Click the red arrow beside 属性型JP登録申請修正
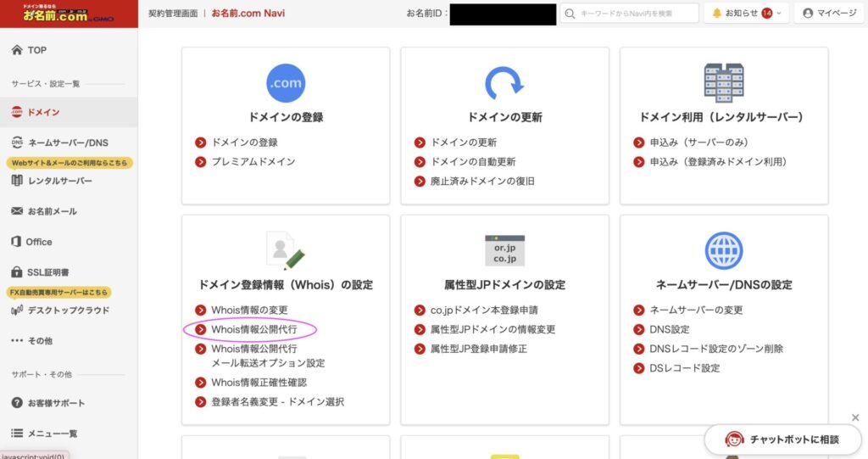This screenshot has width=868, height=459. click(420, 349)
